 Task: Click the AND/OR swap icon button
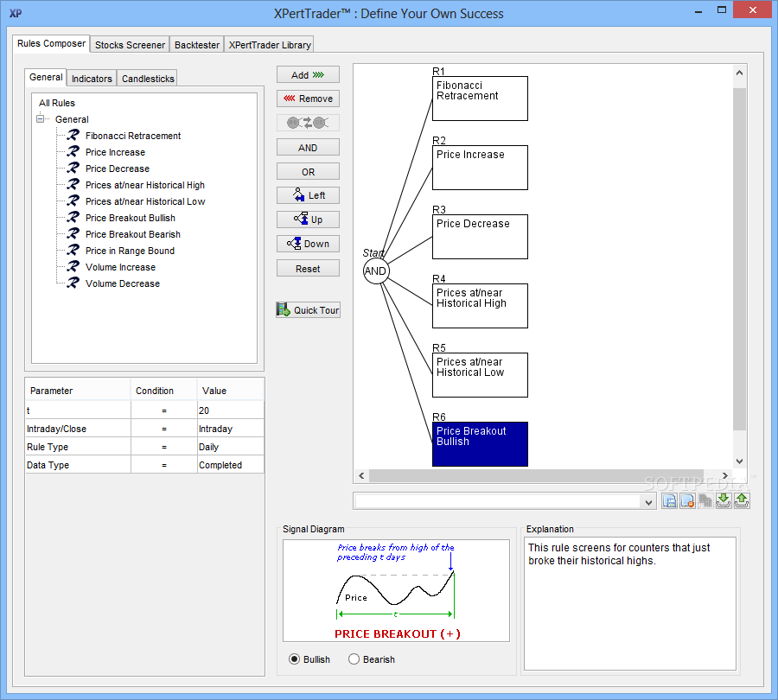click(x=308, y=123)
